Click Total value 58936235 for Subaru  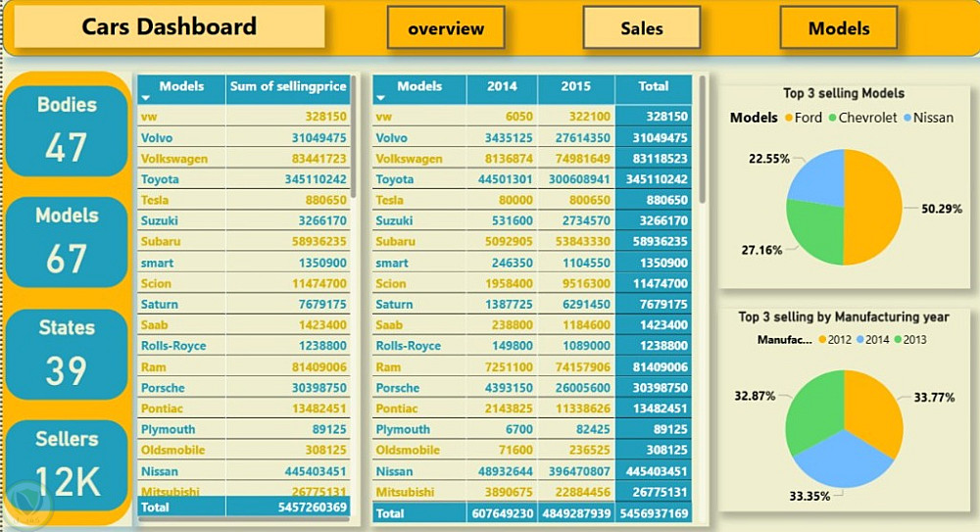[x=660, y=241]
